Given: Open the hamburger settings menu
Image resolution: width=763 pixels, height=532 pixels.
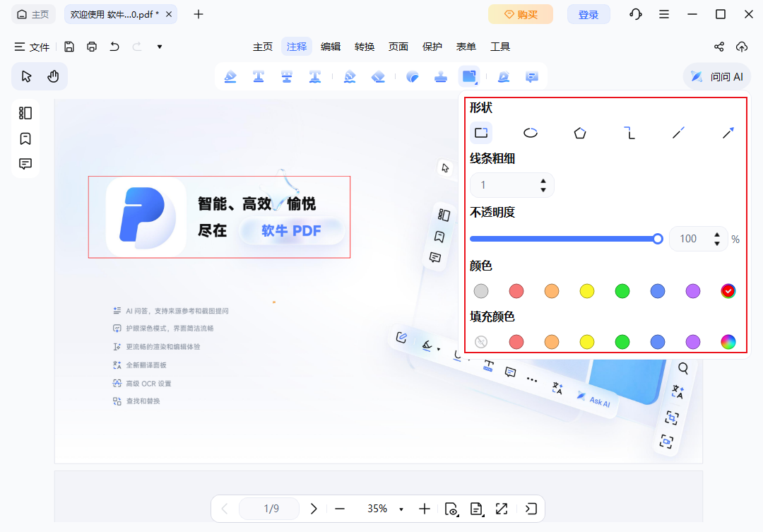Looking at the screenshot, I should (663, 14).
